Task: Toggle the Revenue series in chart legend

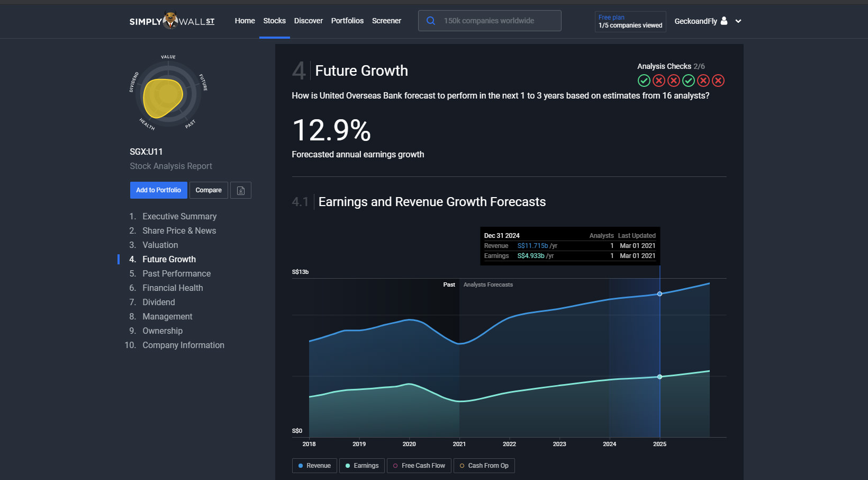Action: point(314,466)
